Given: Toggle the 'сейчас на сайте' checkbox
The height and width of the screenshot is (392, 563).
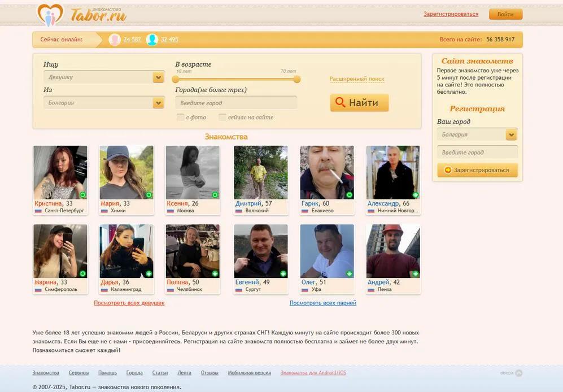Looking at the screenshot, I should point(222,117).
